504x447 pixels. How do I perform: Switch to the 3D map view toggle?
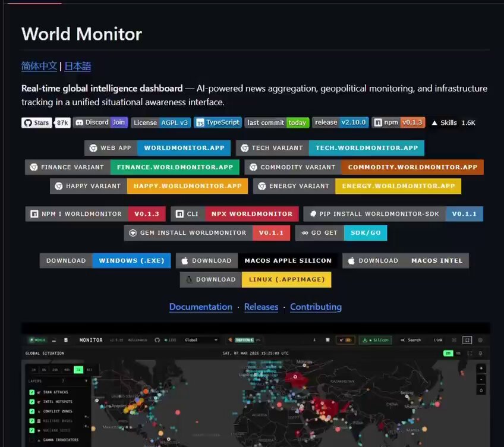pos(458,353)
